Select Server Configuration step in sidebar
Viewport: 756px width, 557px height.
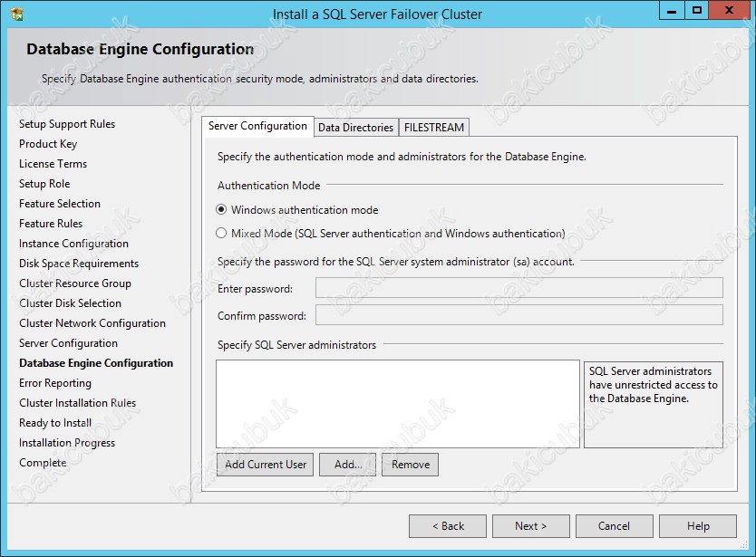[69, 343]
